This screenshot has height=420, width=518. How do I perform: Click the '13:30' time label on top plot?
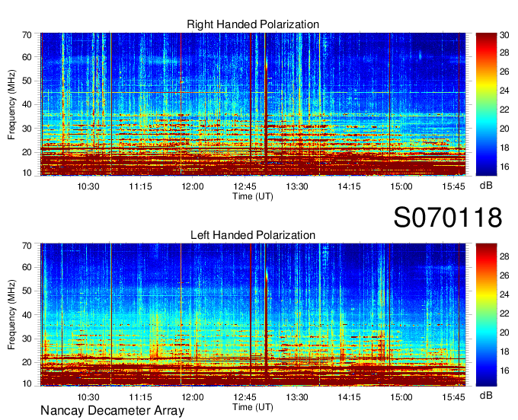[x=297, y=186]
